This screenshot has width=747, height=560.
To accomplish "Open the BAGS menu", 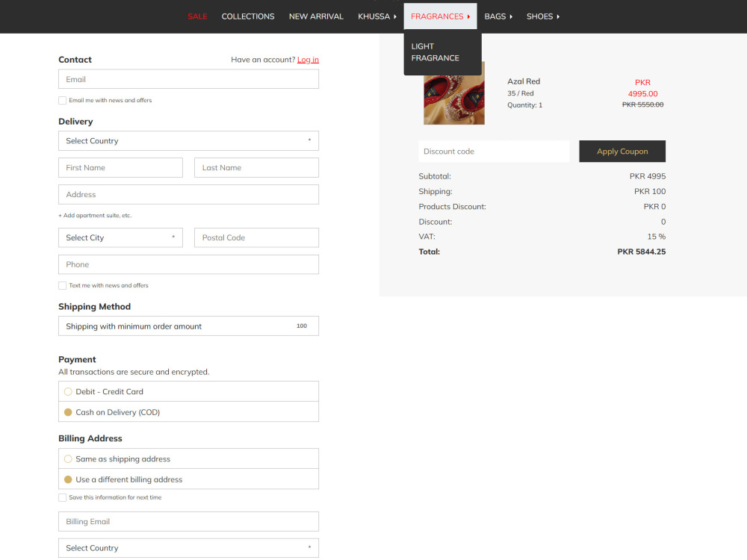I will (x=498, y=16).
